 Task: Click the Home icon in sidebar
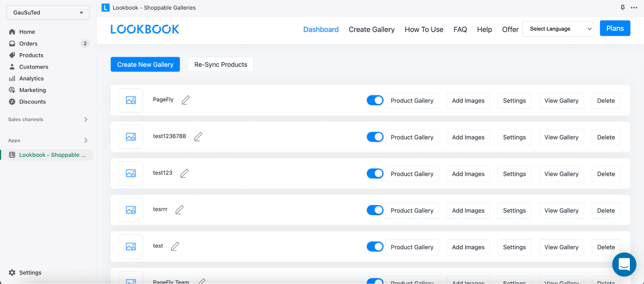pos(12,32)
